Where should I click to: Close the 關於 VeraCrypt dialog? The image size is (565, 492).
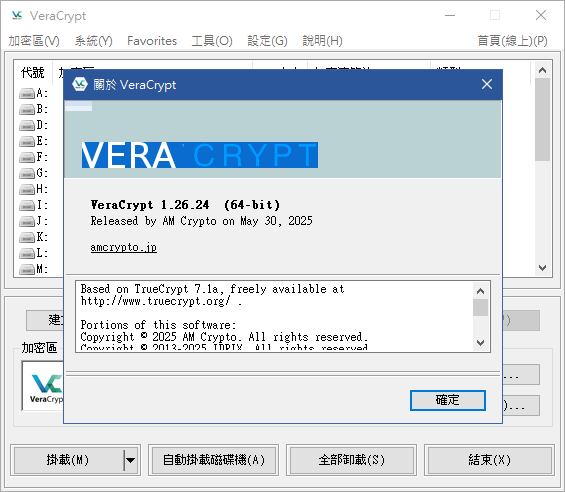coord(487,84)
